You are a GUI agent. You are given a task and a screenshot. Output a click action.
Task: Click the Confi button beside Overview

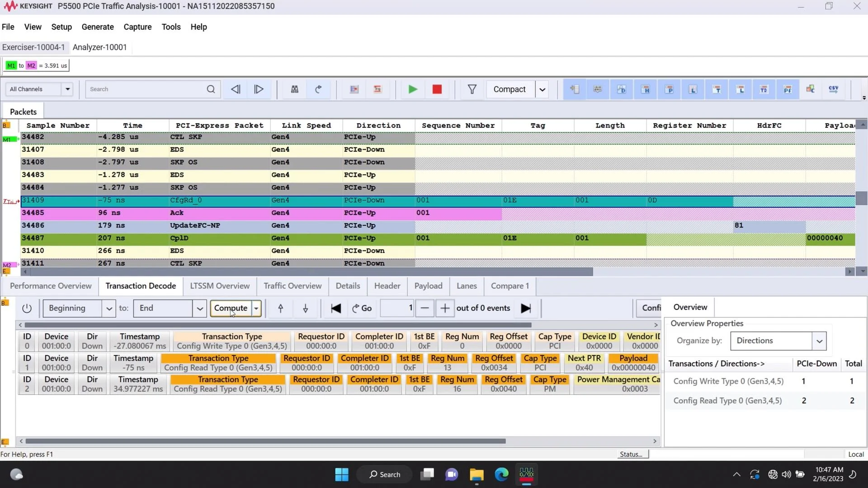tap(648, 308)
